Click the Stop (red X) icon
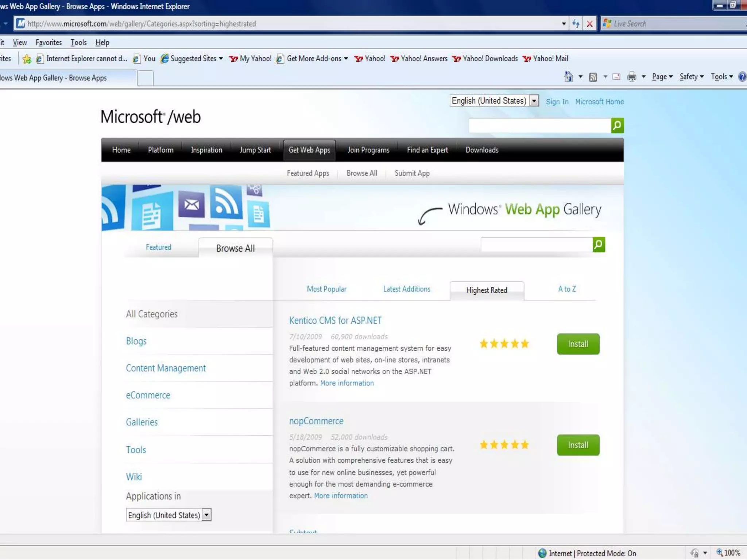Image resolution: width=747 pixels, height=560 pixels. pos(589,24)
